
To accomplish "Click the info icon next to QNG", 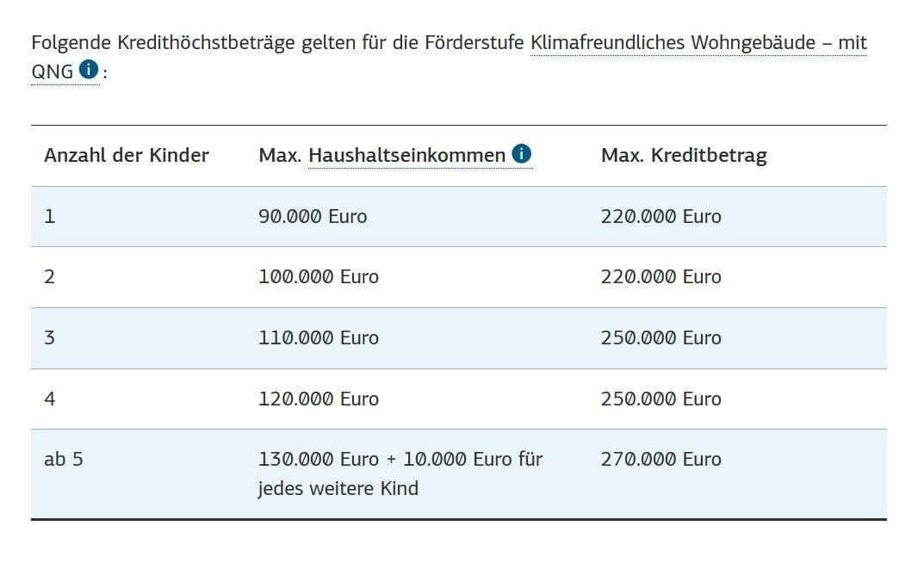I will click(88, 70).
